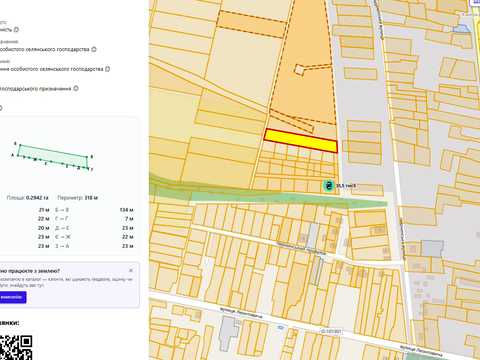Image resolution: width=480 pixels, height=360 pixels.
Task: Select the yellow highlighted parcel on the map
Action: tap(301, 140)
